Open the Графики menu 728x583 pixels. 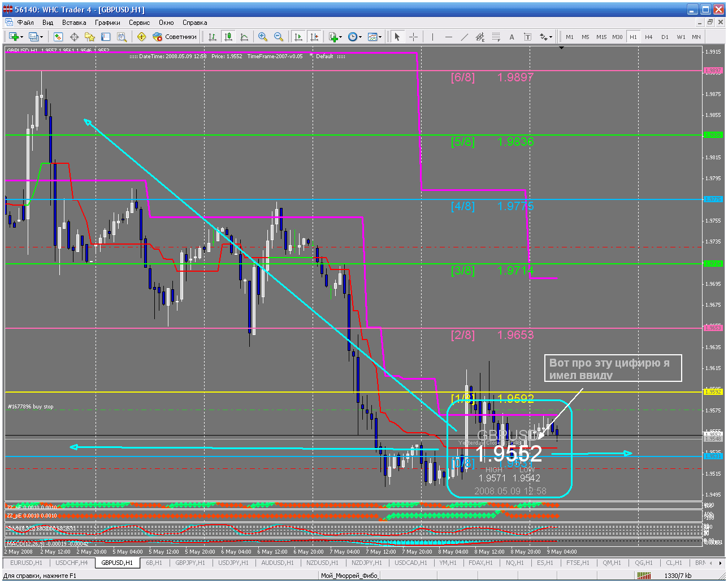coord(107,23)
